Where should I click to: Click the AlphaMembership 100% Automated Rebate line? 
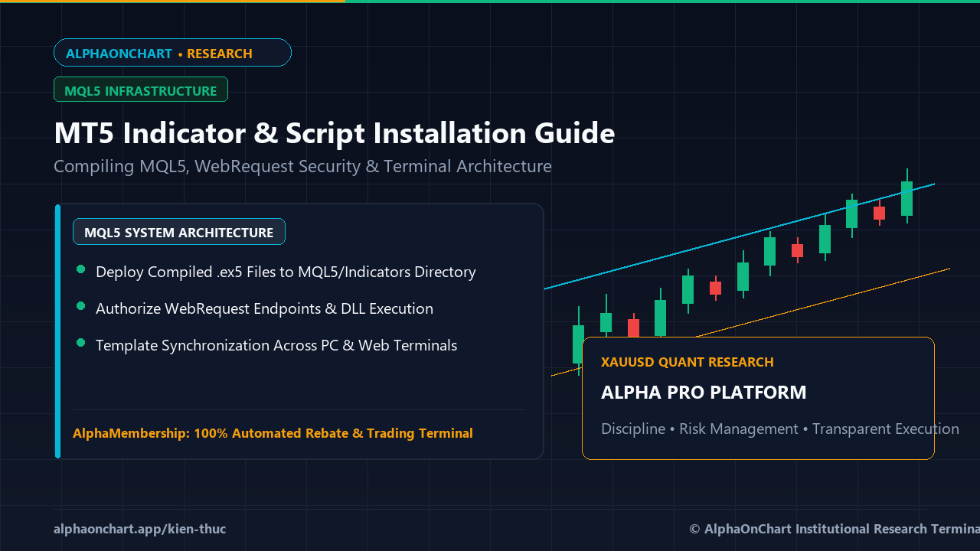273,433
